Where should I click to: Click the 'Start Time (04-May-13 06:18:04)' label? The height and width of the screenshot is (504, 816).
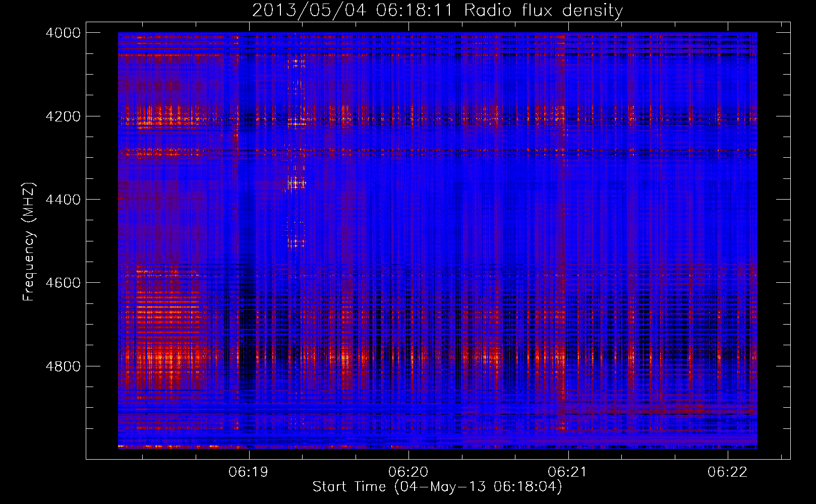click(x=437, y=487)
